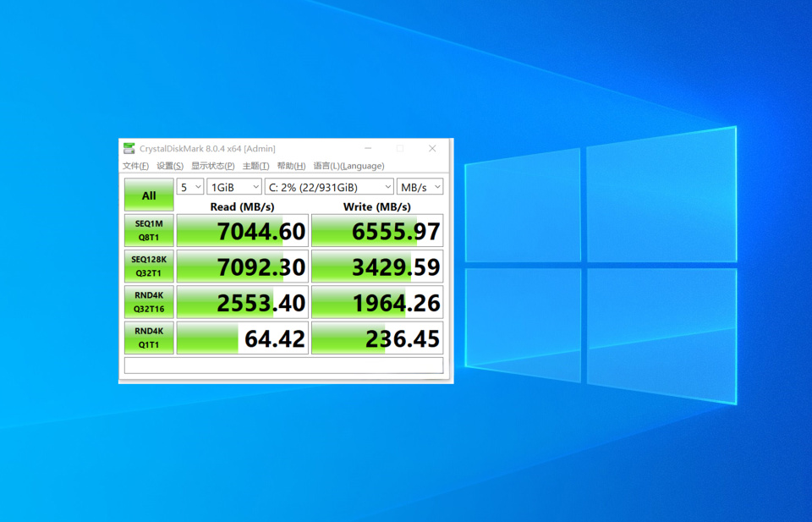
Task: Click the RND4K Q1T1 write result 236.45
Action: point(377,338)
